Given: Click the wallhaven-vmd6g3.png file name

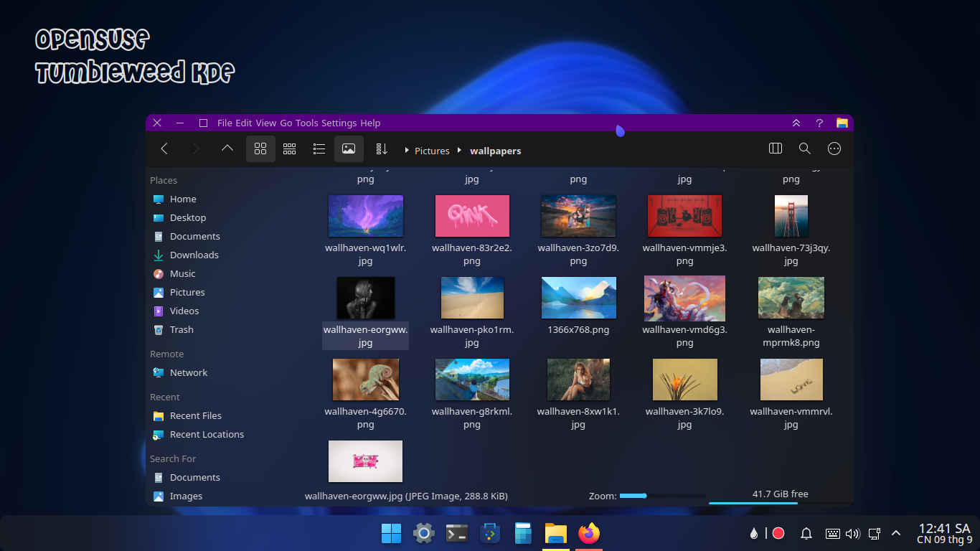Looking at the screenshot, I should point(684,336).
